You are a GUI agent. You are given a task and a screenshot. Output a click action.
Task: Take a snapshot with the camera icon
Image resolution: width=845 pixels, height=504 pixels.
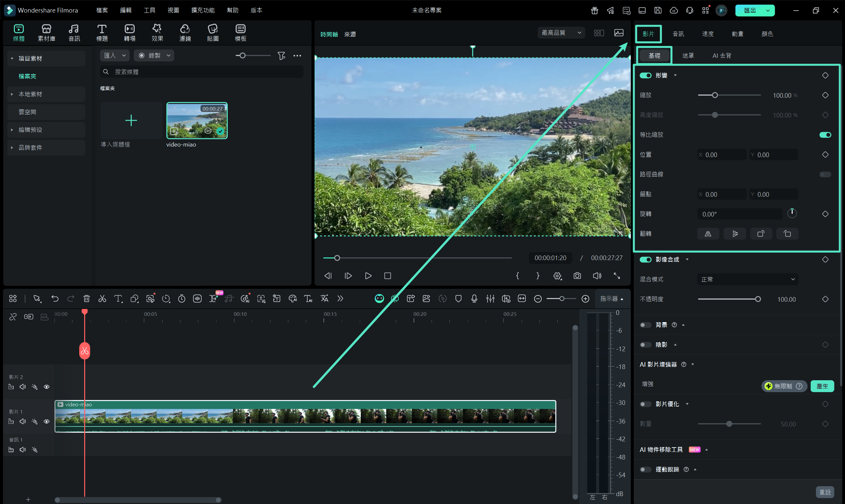(577, 276)
